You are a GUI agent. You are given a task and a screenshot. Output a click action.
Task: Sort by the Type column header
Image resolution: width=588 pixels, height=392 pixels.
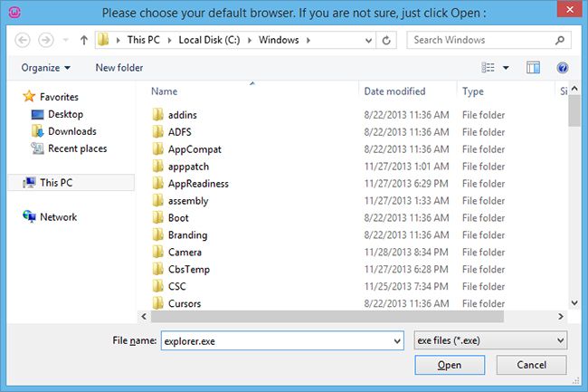pos(473,91)
